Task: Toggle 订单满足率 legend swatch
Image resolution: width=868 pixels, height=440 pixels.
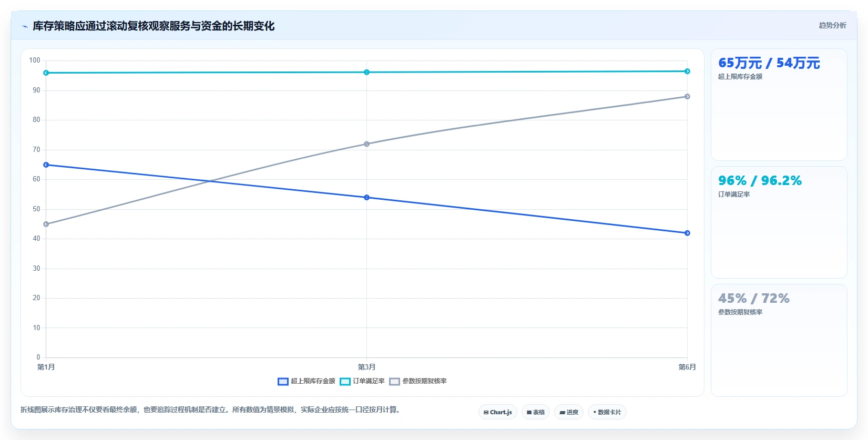Action: point(345,382)
